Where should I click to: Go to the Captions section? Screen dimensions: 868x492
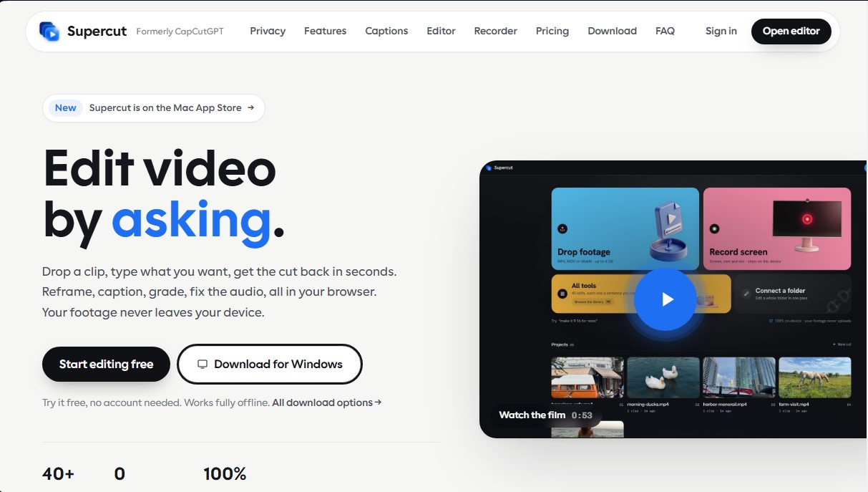[386, 31]
